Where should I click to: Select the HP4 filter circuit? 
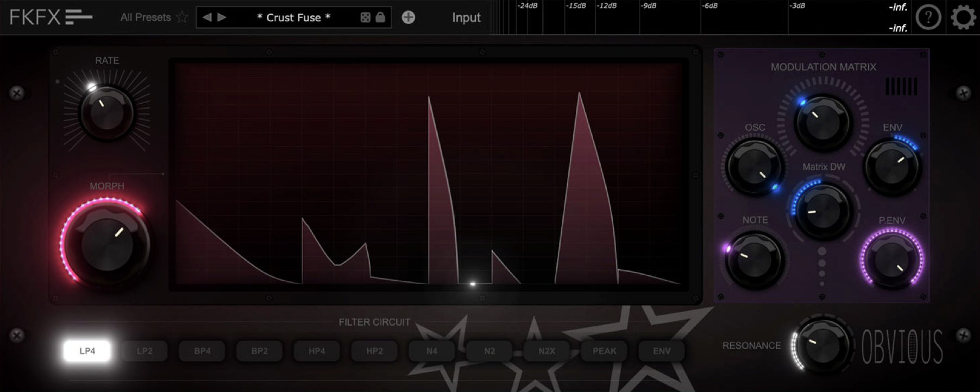point(317,351)
